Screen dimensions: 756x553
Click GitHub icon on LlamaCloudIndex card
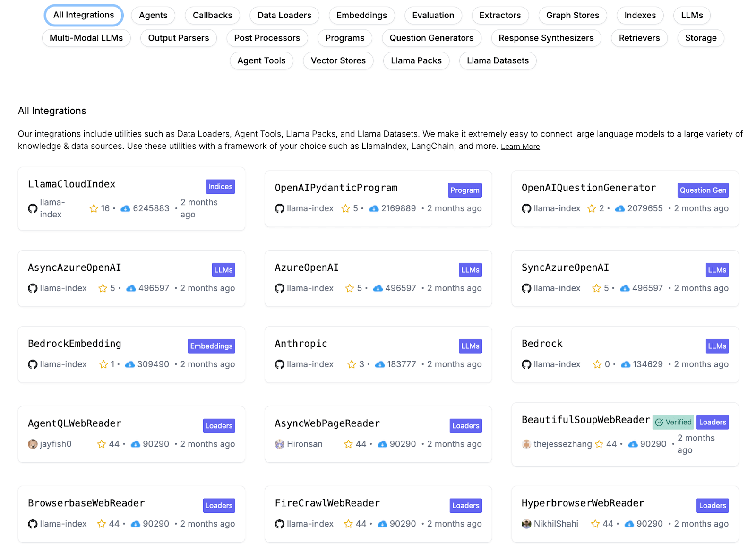33,208
